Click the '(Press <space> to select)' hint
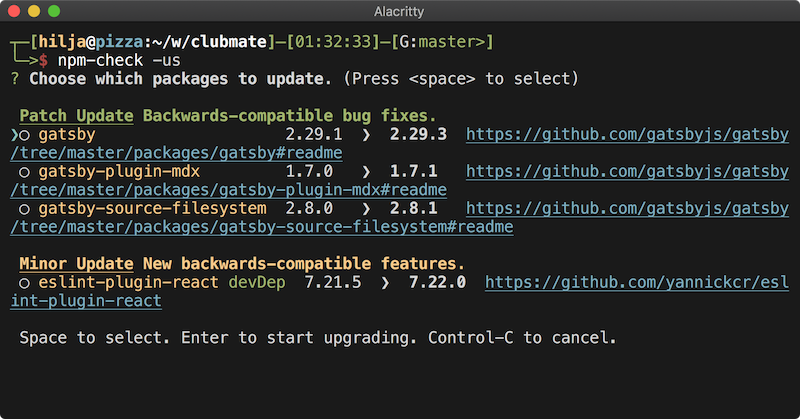Viewport: 800px width, 419px height. coord(461,79)
